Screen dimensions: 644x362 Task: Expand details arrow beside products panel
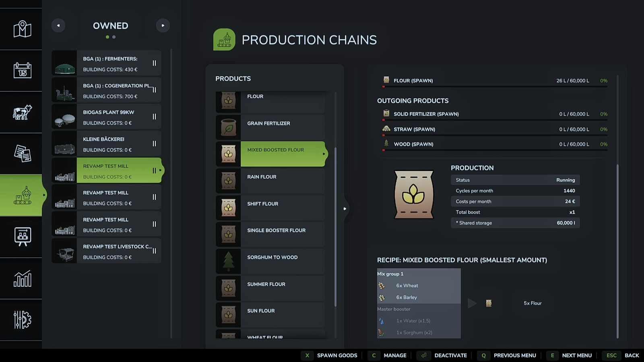345,209
